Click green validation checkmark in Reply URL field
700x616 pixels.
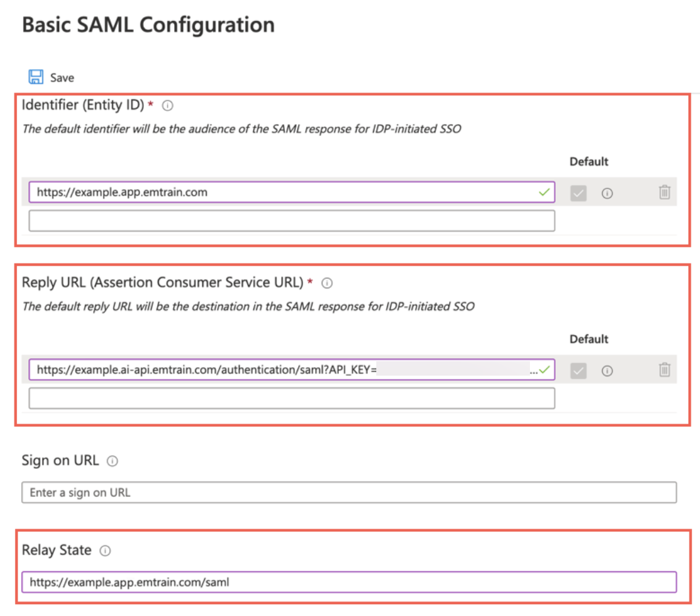(544, 370)
